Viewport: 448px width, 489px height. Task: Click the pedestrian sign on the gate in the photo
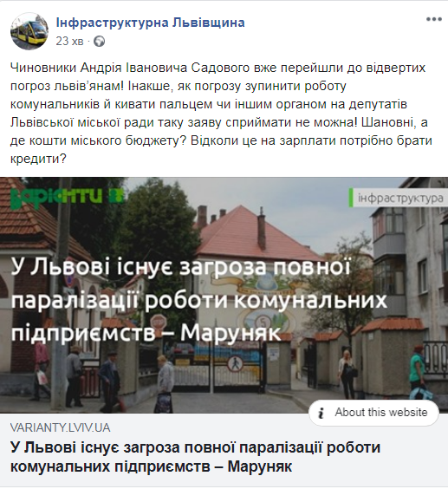pos(236,363)
